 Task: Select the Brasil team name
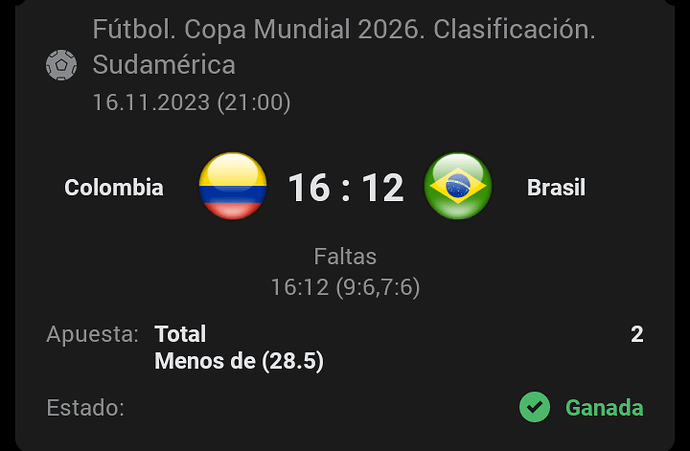point(556,187)
